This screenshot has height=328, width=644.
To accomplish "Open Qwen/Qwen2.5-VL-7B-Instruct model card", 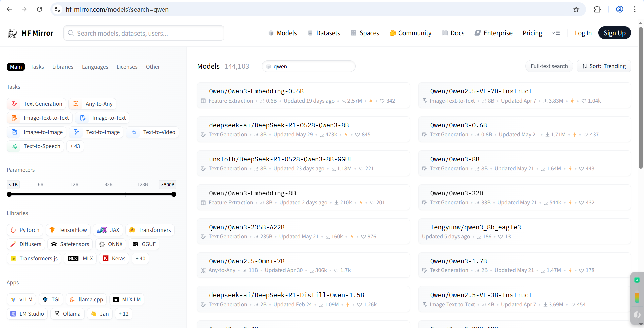I will tap(525, 95).
